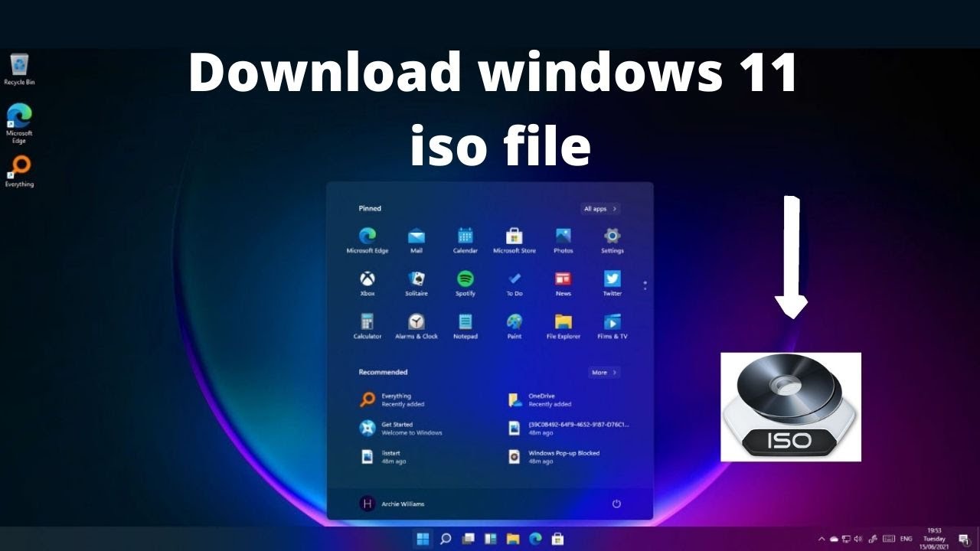
Task: Open recommended OneDrive item
Action: (x=540, y=399)
